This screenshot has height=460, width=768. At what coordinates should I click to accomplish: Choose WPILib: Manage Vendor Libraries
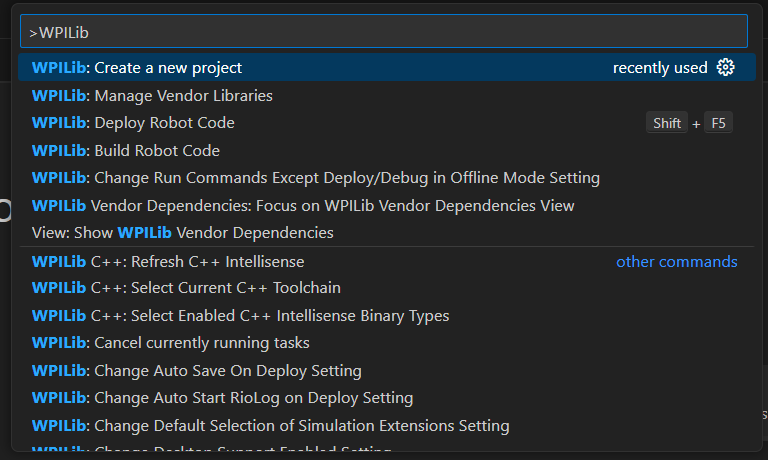152,96
